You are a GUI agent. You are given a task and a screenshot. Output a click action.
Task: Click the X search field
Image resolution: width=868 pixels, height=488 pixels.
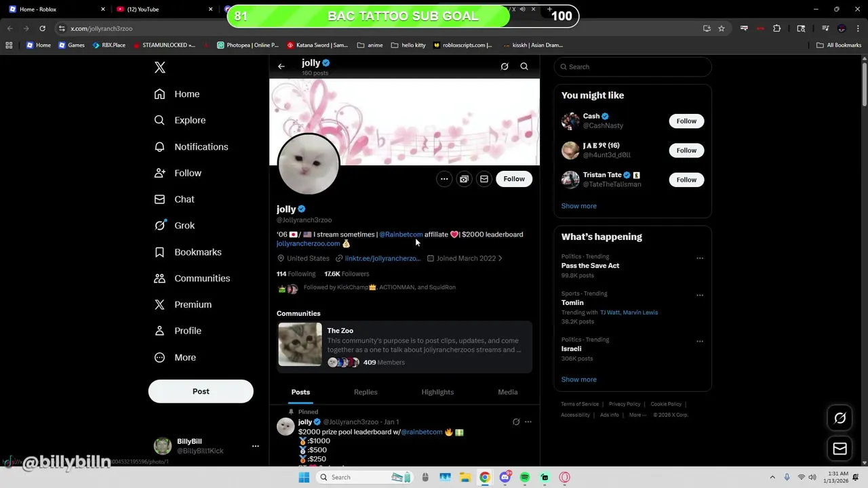[633, 66]
